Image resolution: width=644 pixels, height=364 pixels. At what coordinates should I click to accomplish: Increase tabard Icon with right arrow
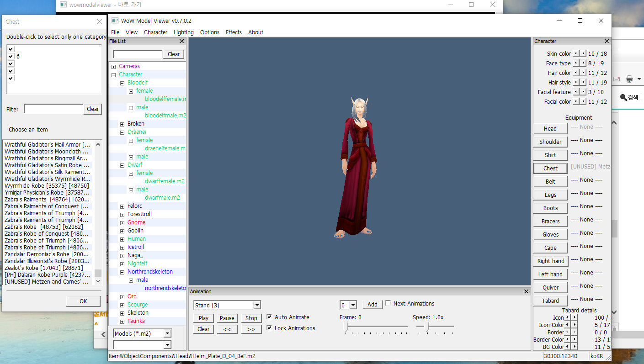point(574,317)
